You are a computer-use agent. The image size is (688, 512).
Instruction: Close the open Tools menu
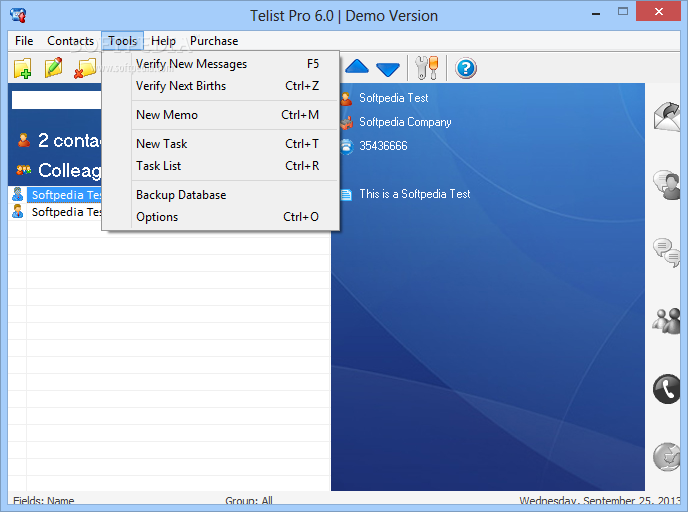click(122, 41)
